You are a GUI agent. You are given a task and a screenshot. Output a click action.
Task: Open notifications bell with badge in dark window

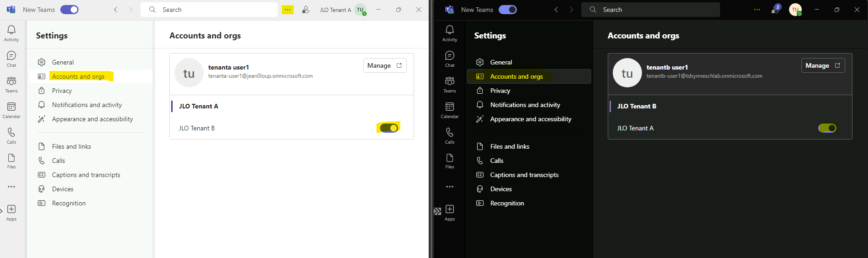pyautogui.click(x=775, y=10)
